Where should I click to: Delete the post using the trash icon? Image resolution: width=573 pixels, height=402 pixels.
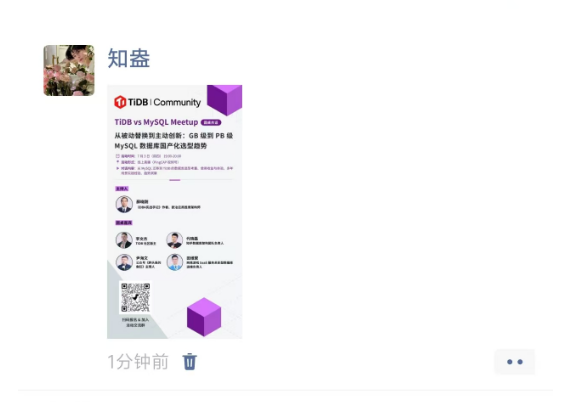point(190,361)
